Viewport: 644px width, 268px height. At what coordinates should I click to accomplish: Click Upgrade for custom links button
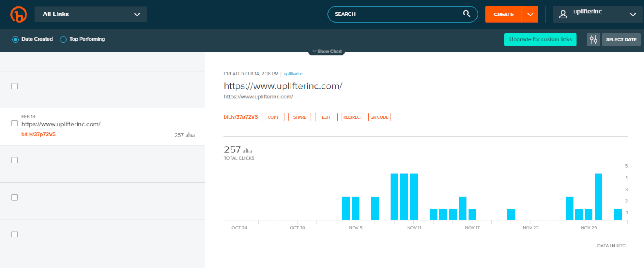pos(540,39)
